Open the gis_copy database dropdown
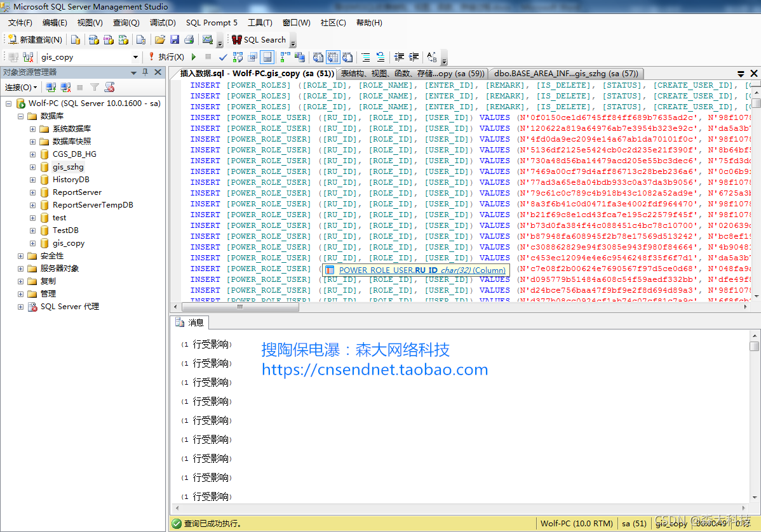Screen dimensions: 761x532 coord(135,57)
